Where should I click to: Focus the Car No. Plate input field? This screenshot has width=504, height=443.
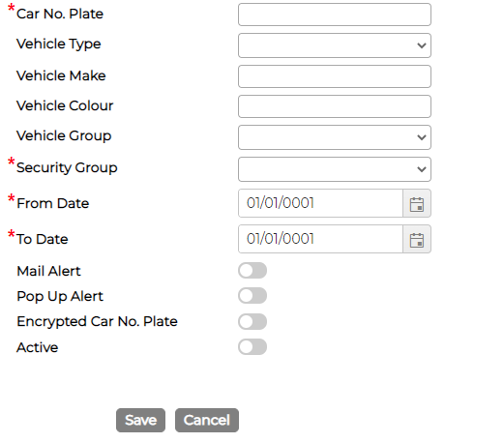335,15
